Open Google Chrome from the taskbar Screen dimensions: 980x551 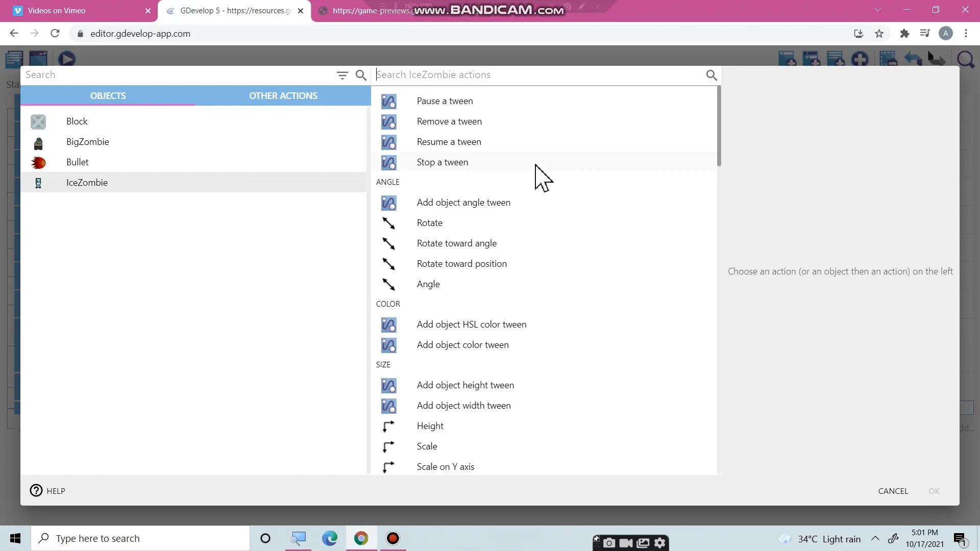(361, 538)
